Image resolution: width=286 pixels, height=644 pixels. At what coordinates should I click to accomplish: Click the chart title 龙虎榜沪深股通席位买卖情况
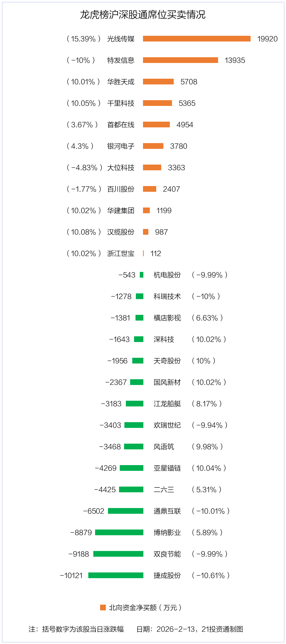click(x=143, y=15)
